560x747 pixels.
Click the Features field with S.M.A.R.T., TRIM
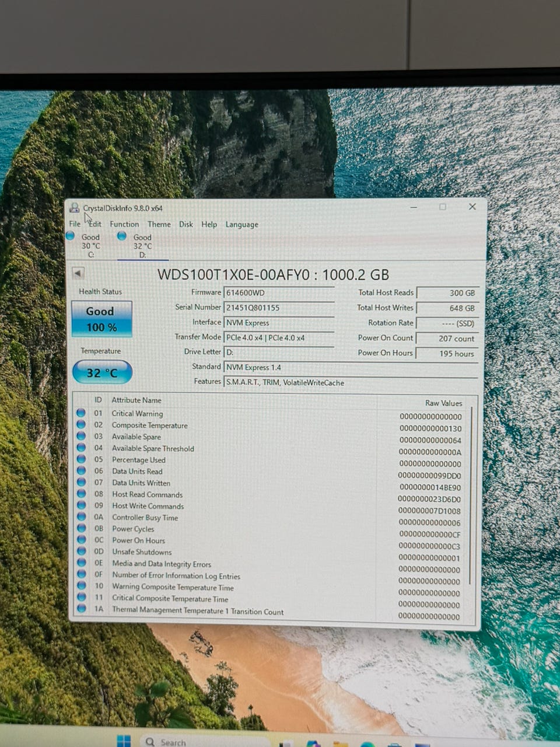click(351, 382)
